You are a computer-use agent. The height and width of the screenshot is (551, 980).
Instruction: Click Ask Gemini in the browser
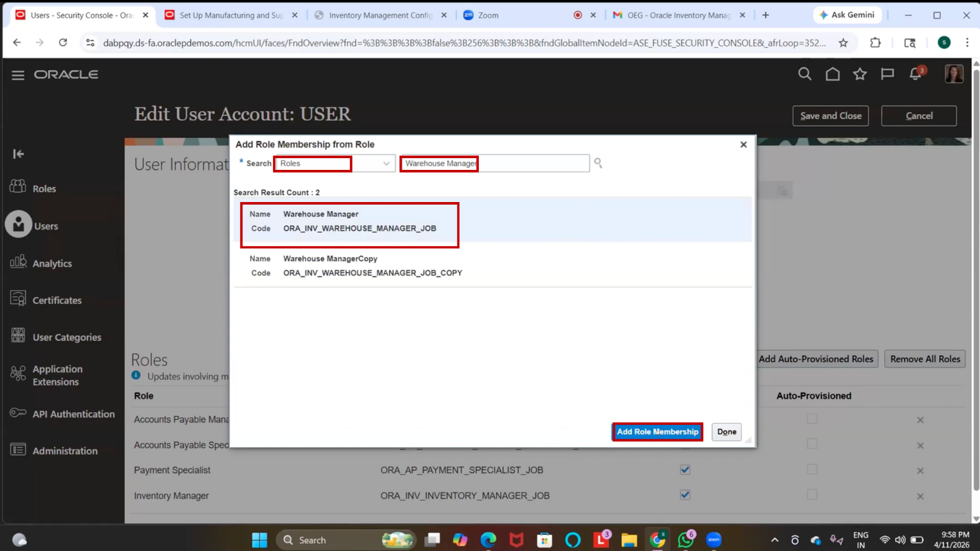[847, 15]
